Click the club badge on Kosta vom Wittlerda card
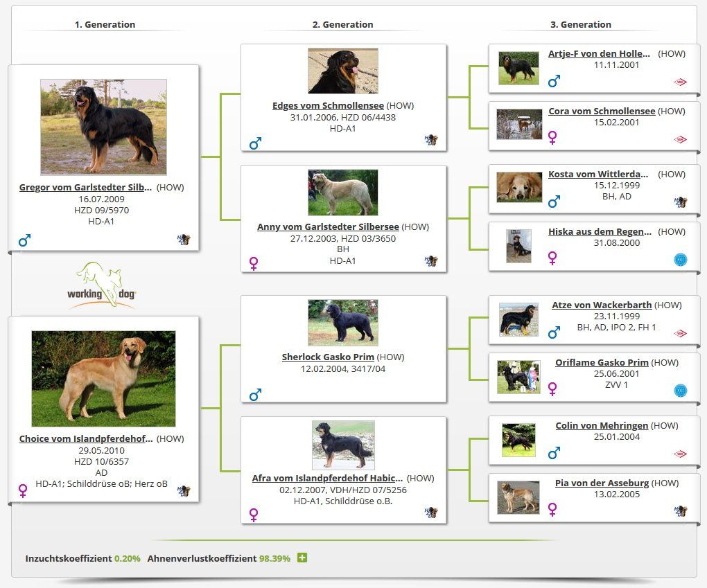 point(681,202)
